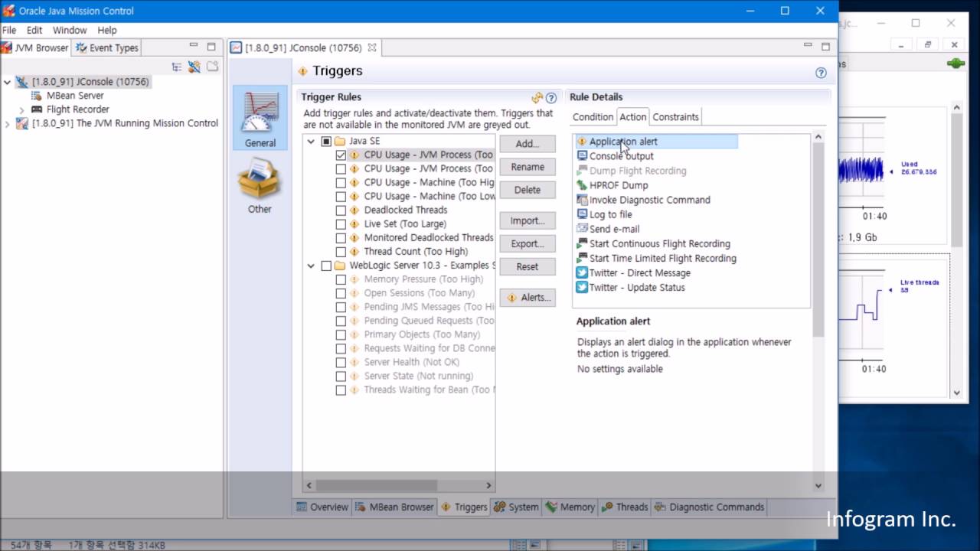Collapse the WebLogic Server 10.3 folder
The height and width of the screenshot is (551, 980).
[x=311, y=266]
